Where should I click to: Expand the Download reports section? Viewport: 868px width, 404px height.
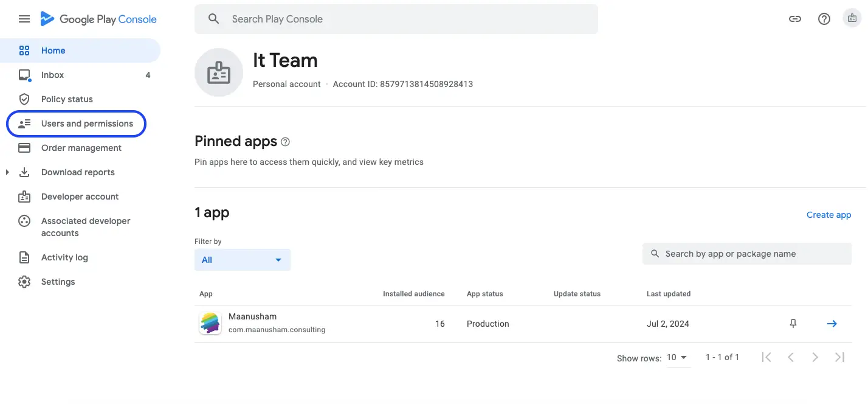[7, 172]
